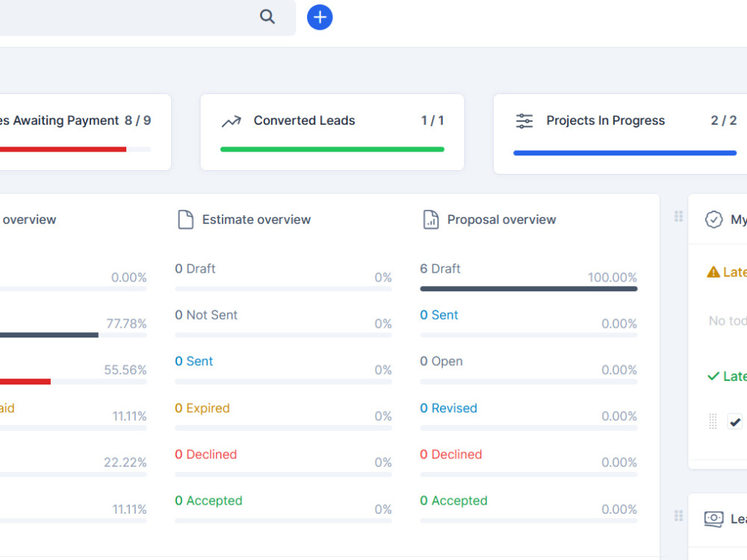
Task: Click the search magnifier icon
Action: pos(267,16)
